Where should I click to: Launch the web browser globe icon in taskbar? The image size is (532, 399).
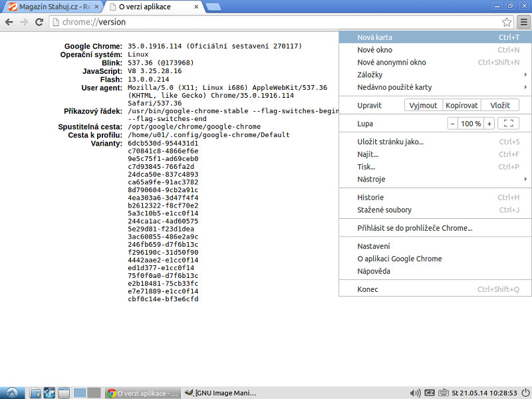49,393
